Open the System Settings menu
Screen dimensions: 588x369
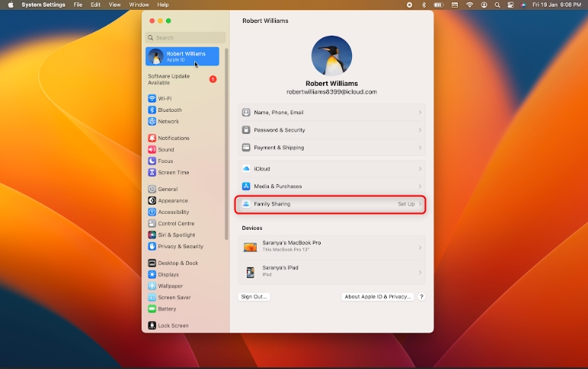click(x=43, y=5)
